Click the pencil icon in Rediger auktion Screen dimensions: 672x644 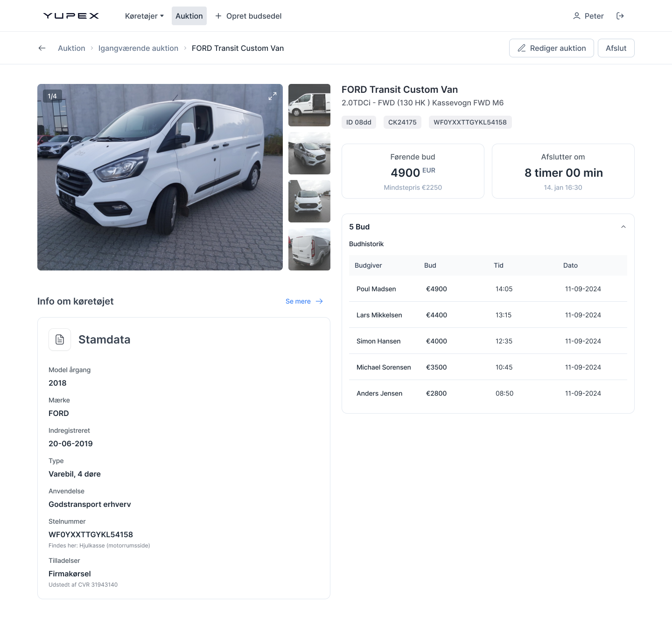(x=522, y=48)
